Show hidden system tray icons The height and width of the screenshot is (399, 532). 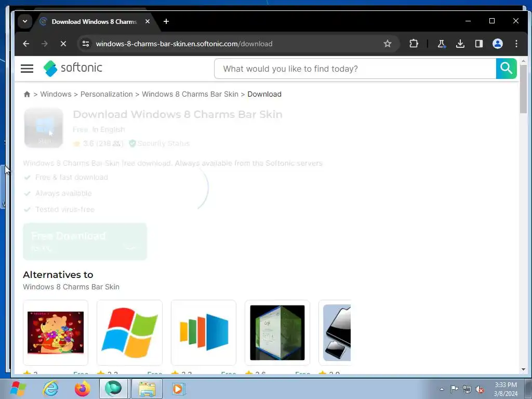tap(442, 389)
